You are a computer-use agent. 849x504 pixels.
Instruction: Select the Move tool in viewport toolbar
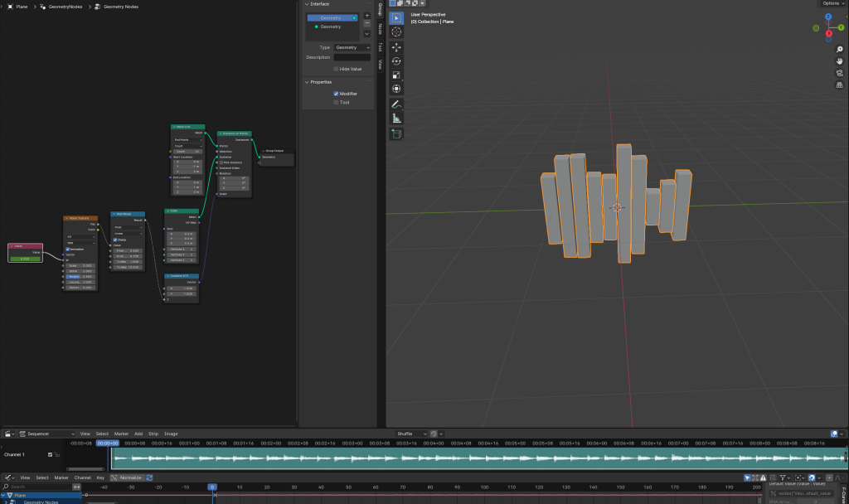396,46
